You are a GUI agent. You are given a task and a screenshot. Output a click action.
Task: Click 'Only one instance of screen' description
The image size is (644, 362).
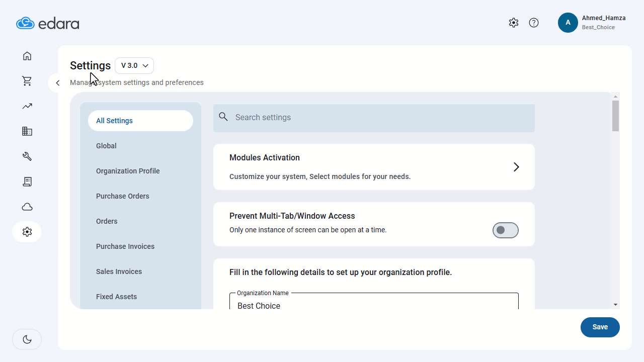308,230
